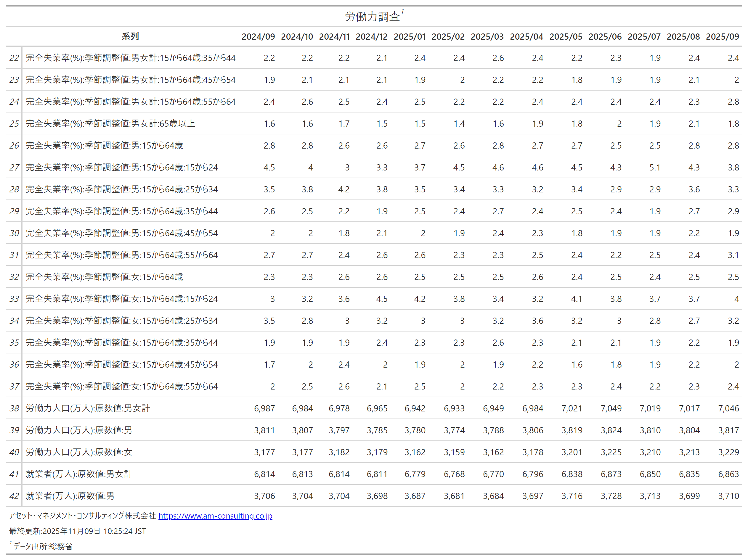Click footnote marker beside 労働力調査 title
The height and width of the screenshot is (560, 748).
[402, 12]
